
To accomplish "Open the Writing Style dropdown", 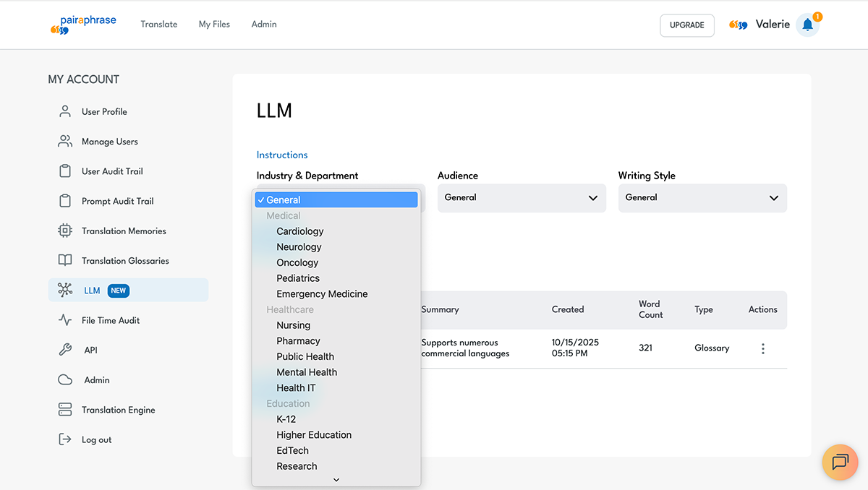I will [702, 197].
